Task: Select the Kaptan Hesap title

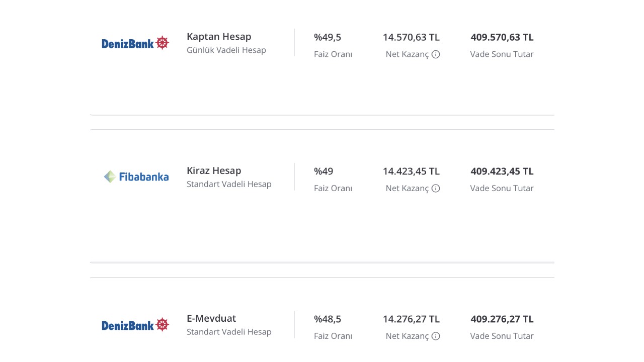Action: (x=219, y=37)
